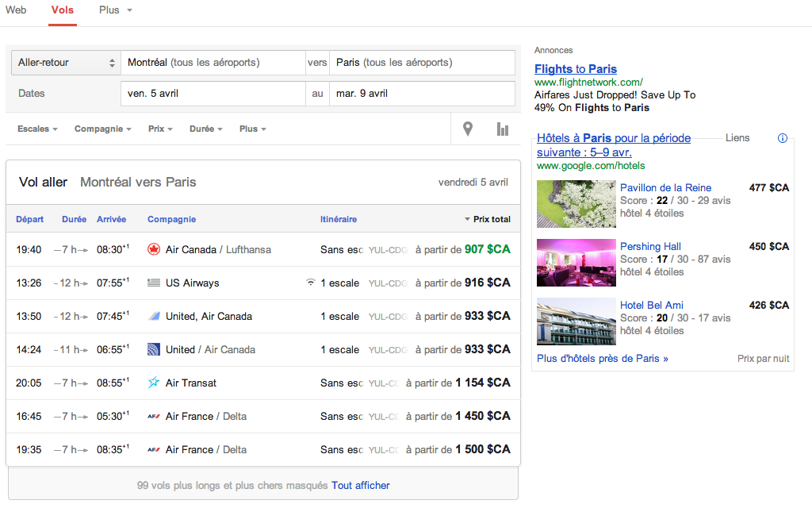
Task: Open the map view pin icon
Action: (x=468, y=129)
